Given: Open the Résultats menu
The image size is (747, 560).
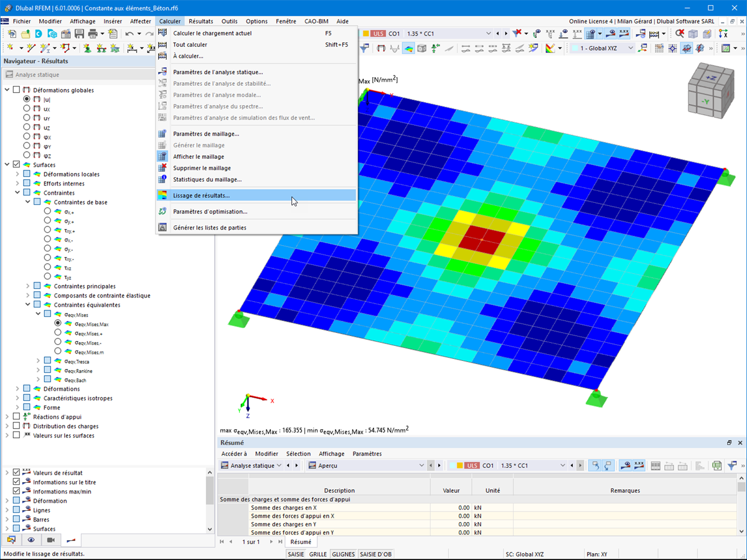Looking at the screenshot, I should 200,21.
